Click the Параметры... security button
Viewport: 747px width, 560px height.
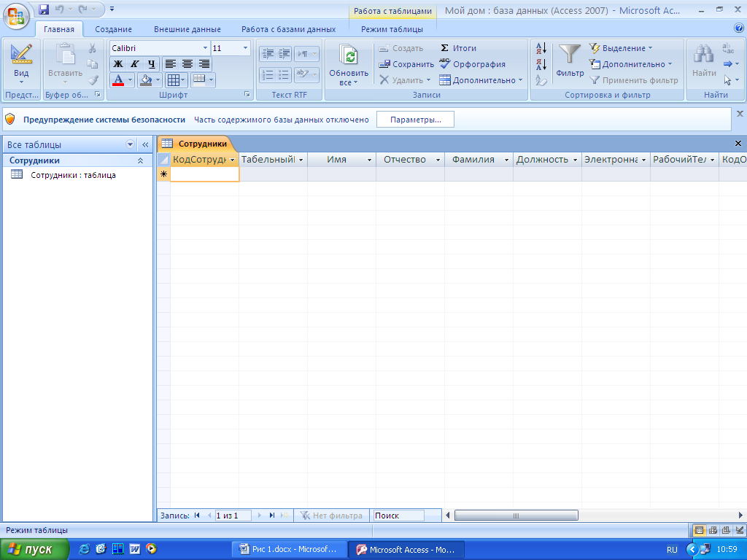(415, 120)
